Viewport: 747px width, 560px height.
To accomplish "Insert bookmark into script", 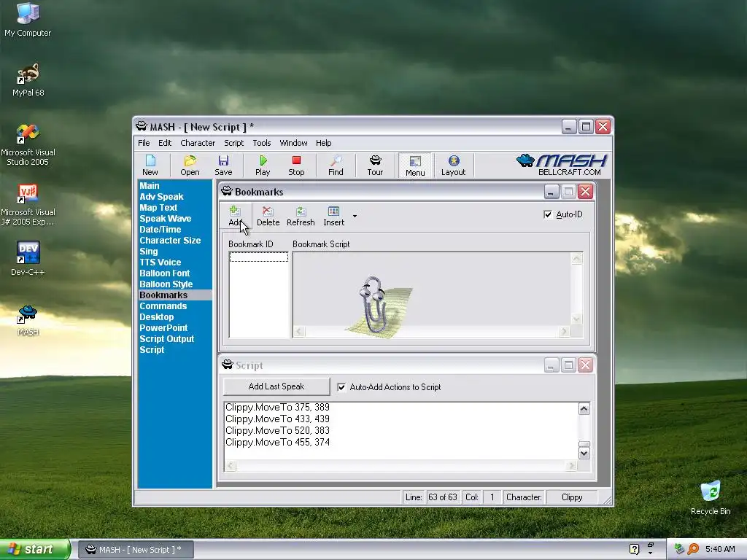I will point(333,216).
